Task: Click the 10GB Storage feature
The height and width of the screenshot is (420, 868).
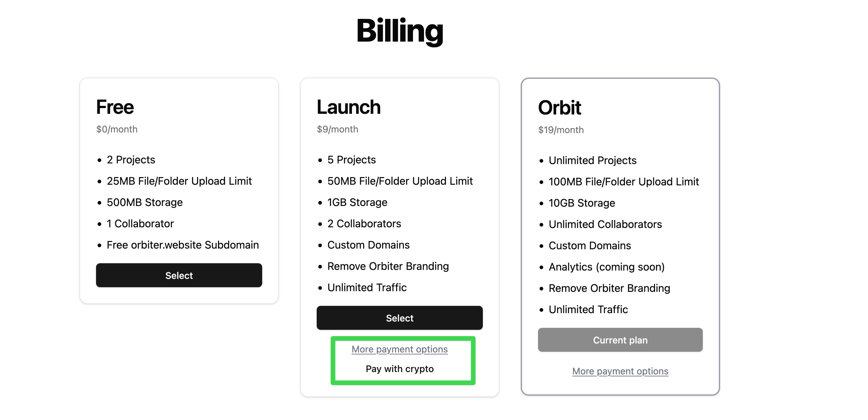Action: 582,203
